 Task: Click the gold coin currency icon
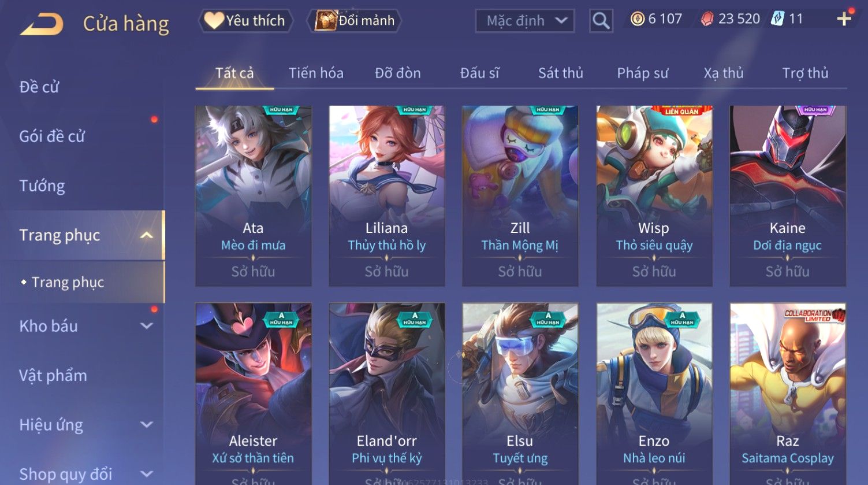click(637, 19)
